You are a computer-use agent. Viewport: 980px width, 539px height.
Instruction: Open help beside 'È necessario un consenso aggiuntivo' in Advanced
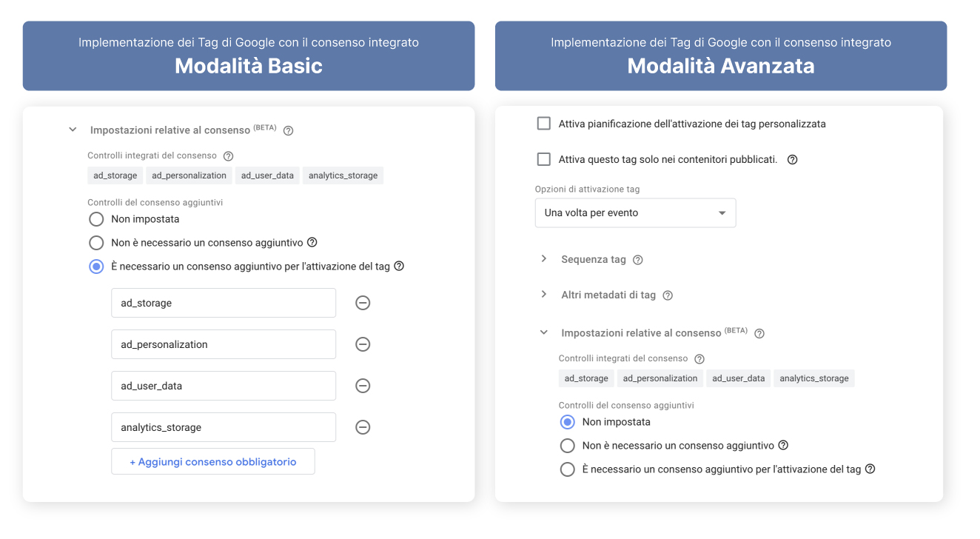(x=870, y=469)
